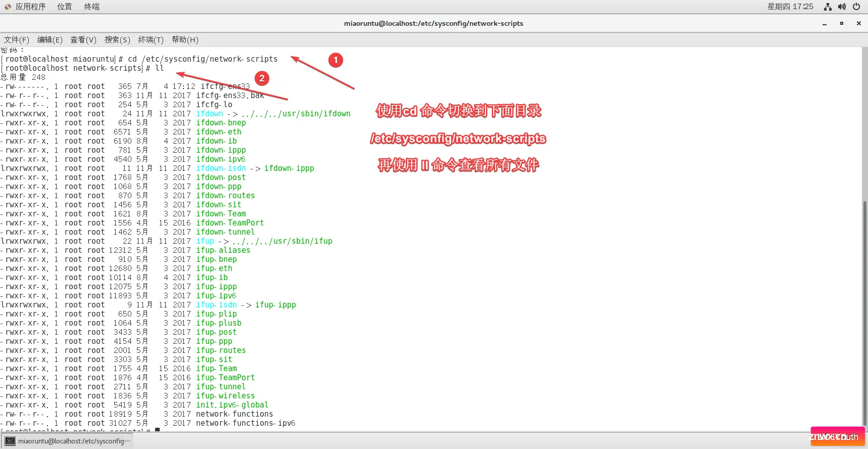This screenshot has width=868, height=449.
Task: Click the filename ifdown-bnep
Action: point(221,123)
